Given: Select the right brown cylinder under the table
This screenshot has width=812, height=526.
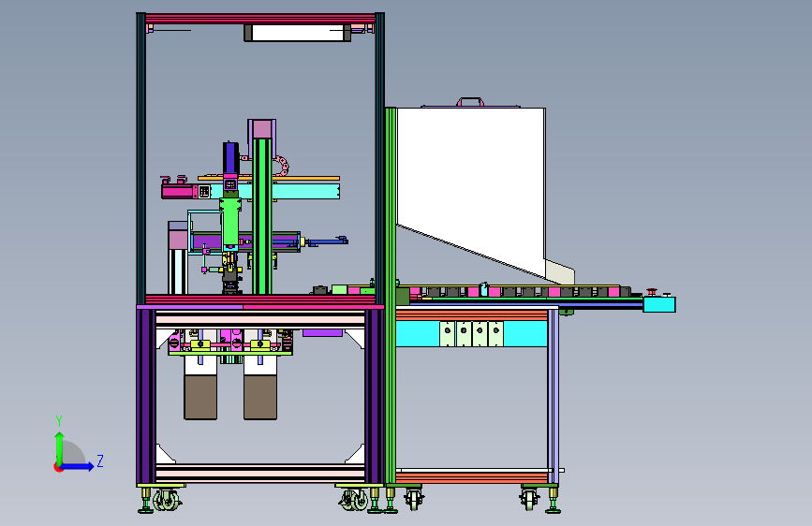Looking at the screenshot, I should tap(260, 397).
